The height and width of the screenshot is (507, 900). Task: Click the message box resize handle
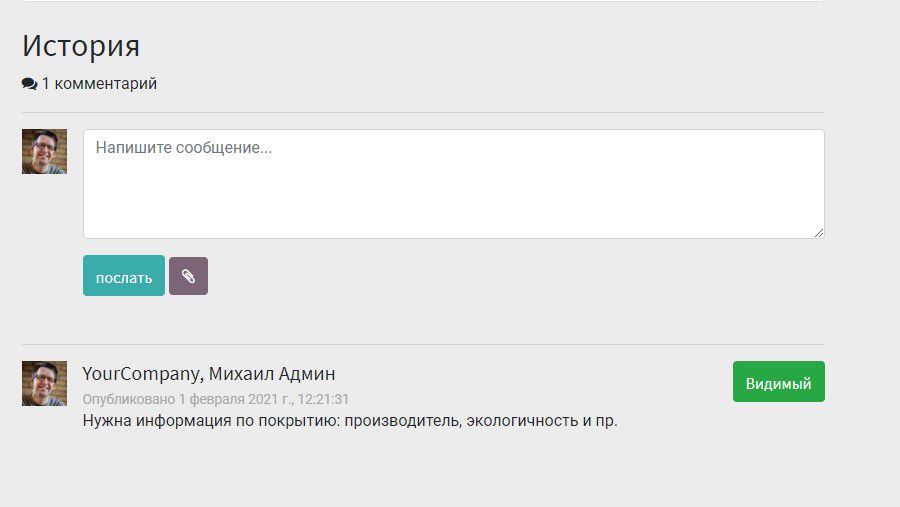(x=818, y=232)
